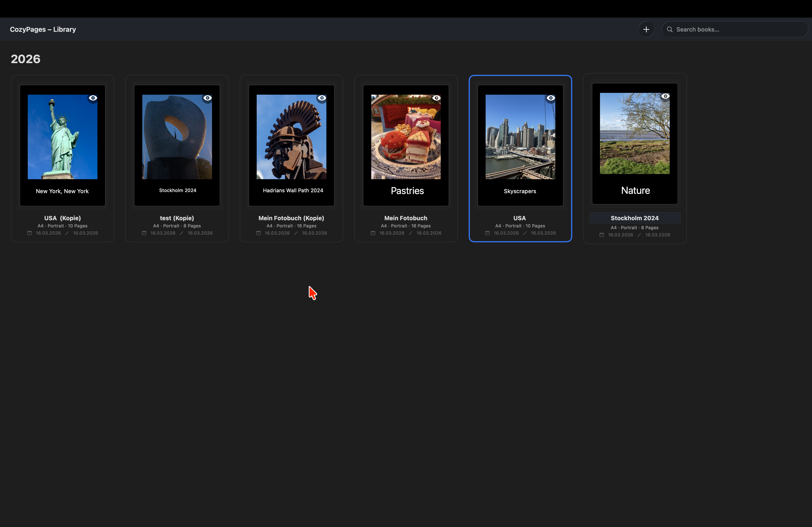Click pencil icon under test (Kopie)
Screen dimensions: 812x527
182,233
